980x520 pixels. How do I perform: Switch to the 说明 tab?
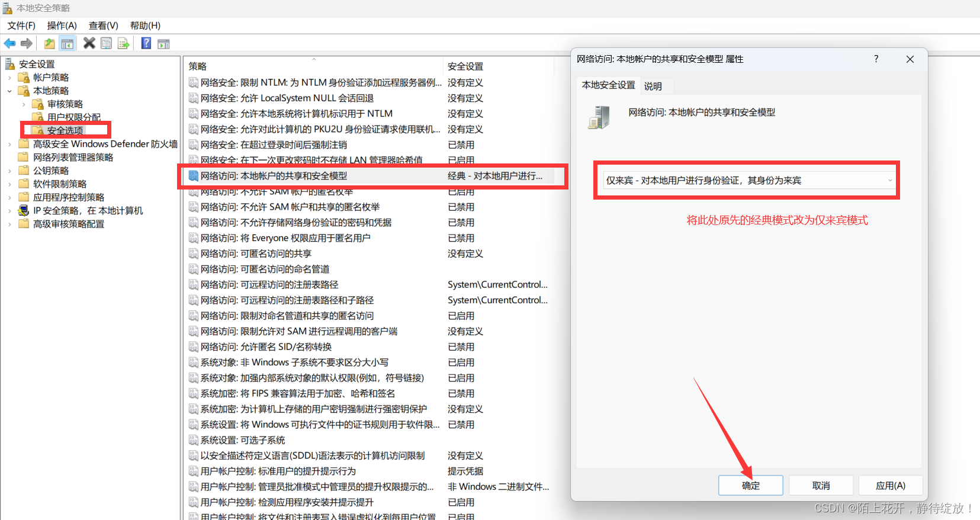[653, 86]
